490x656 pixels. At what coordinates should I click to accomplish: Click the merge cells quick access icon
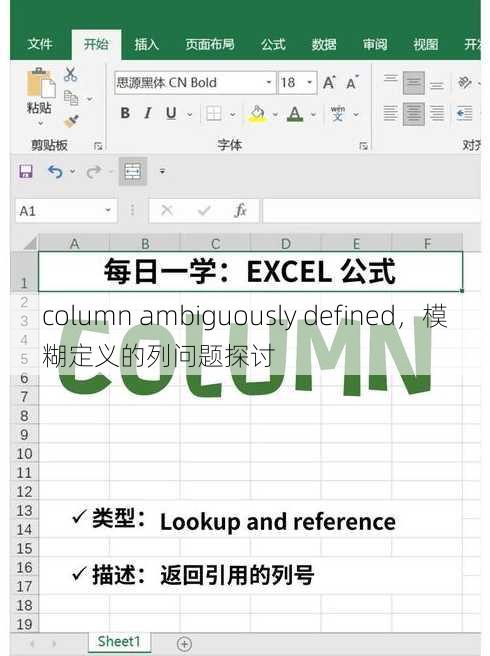[x=133, y=171]
